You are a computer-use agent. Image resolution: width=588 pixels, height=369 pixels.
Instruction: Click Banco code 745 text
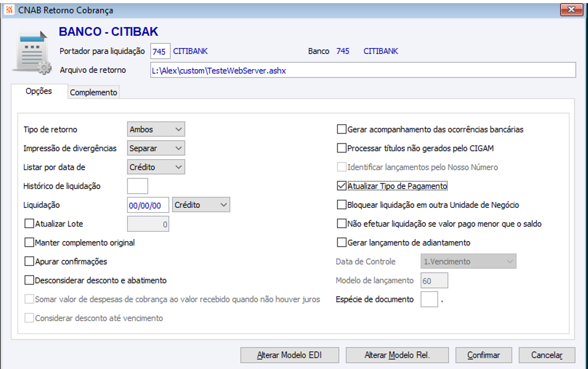click(x=343, y=51)
